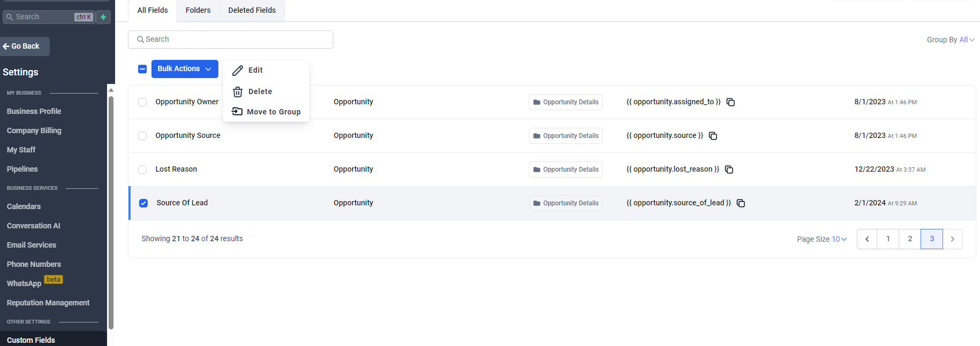Open Reputation Management settings

click(48, 303)
